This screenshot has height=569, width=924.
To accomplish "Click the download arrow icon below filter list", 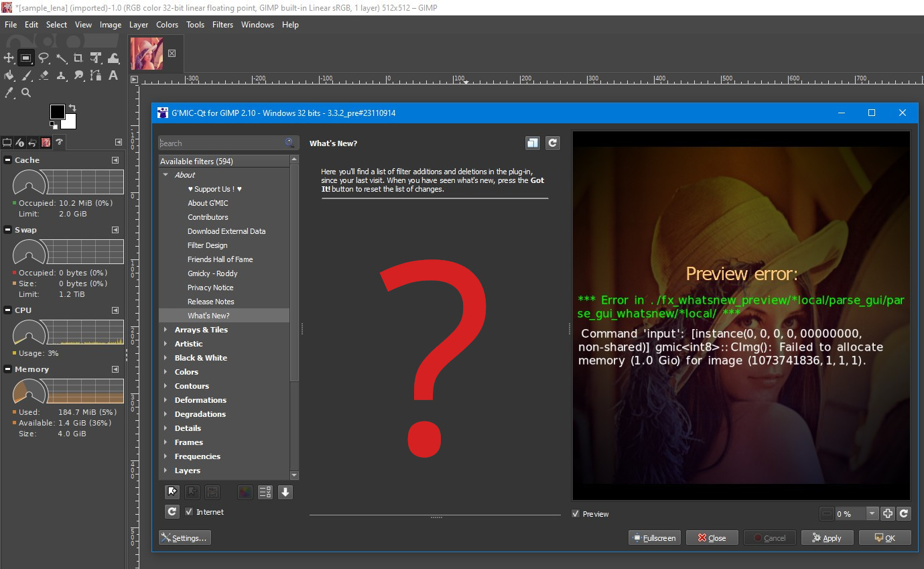I will 285,492.
